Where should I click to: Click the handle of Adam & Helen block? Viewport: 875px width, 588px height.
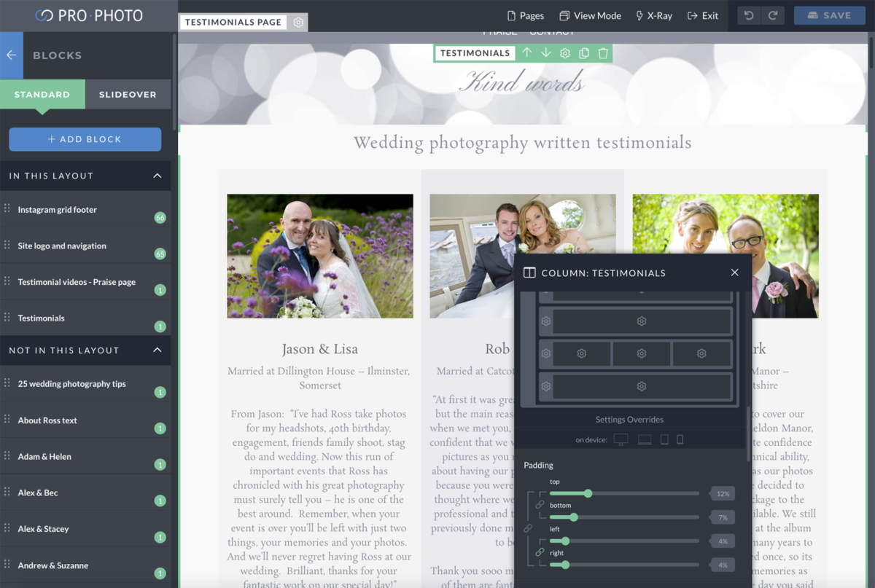point(7,456)
